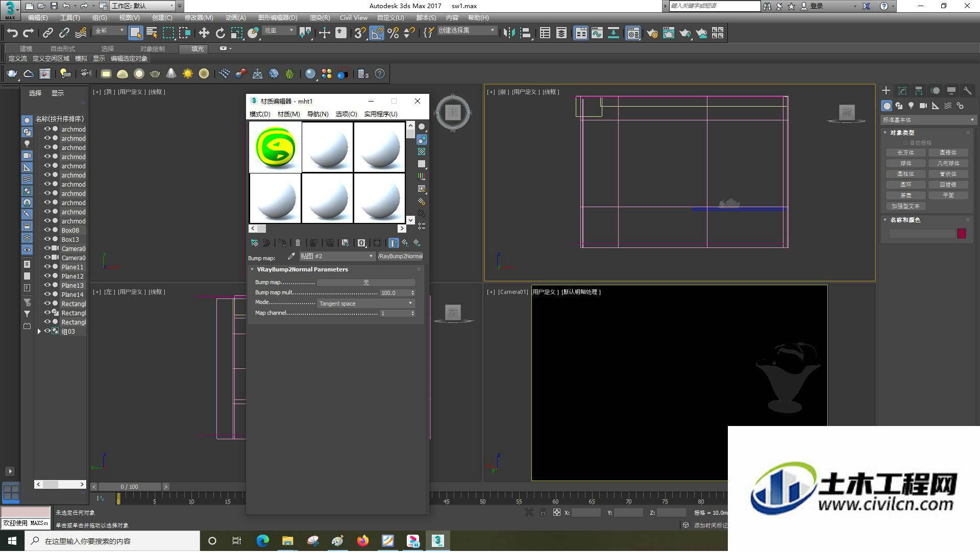Activate the Select and Scale tool
The width and height of the screenshot is (980, 552).
[236, 33]
